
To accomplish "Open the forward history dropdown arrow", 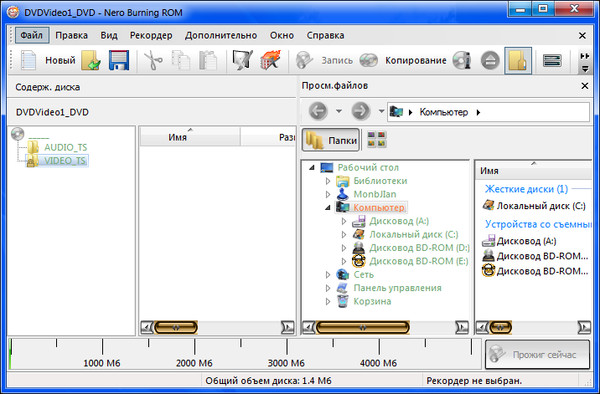I will (381, 111).
